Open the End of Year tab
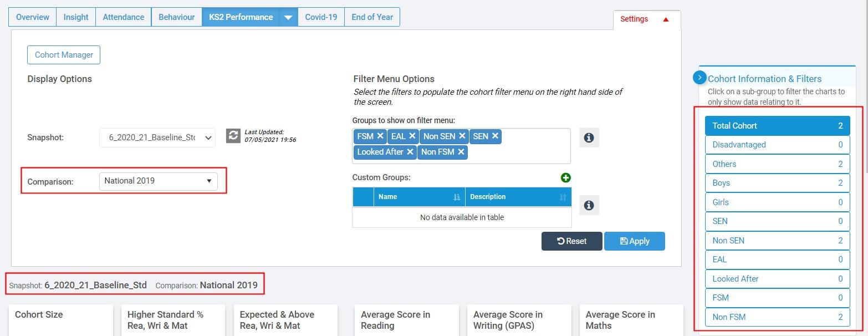Image resolution: width=868 pixels, height=336 pixels. click(x=372, y=17)
